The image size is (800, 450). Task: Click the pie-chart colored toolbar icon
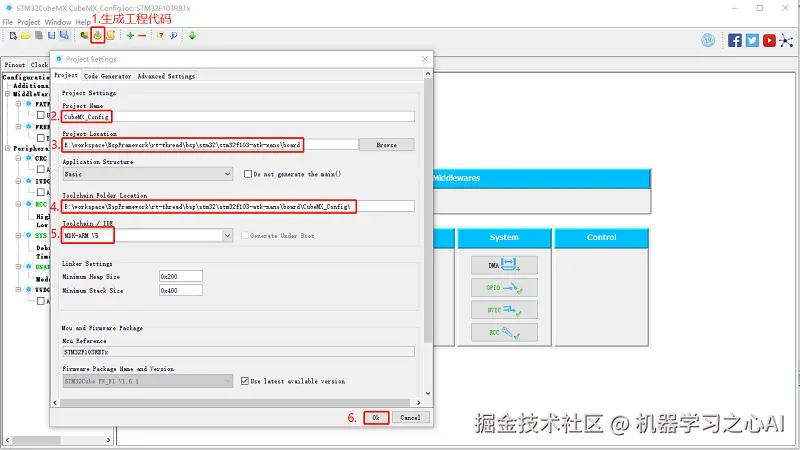coord(84,36)
